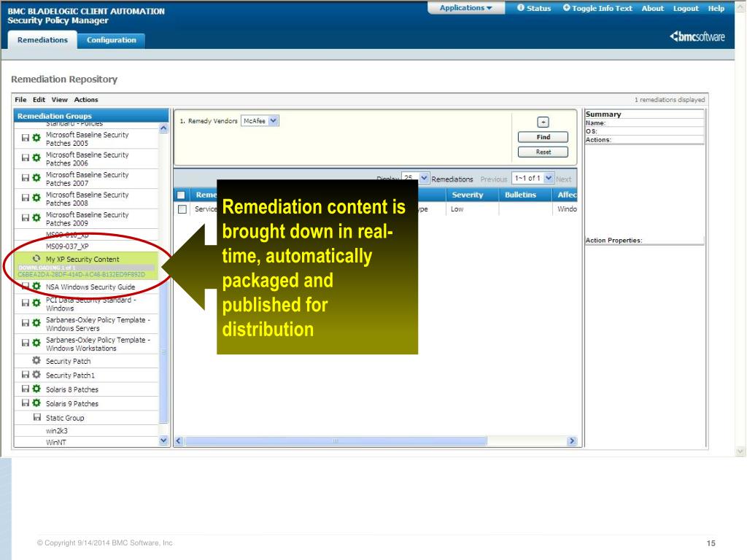Click save icon for Microsoft Baseline Security Patches 2007
This screenshot has height=560, width=747.
tap(26, 178)
